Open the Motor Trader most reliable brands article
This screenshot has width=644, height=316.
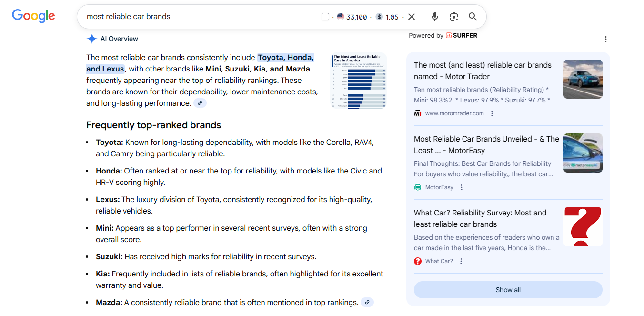[483, 71]
